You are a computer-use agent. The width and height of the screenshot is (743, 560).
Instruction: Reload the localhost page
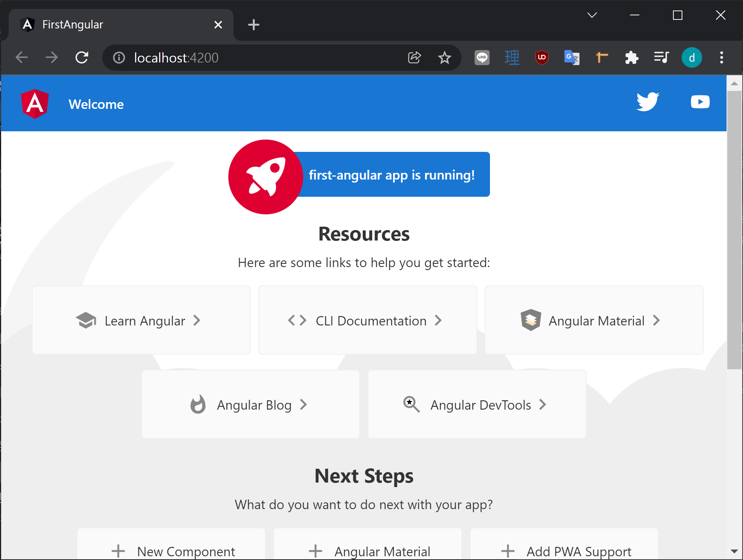point(82,58)
